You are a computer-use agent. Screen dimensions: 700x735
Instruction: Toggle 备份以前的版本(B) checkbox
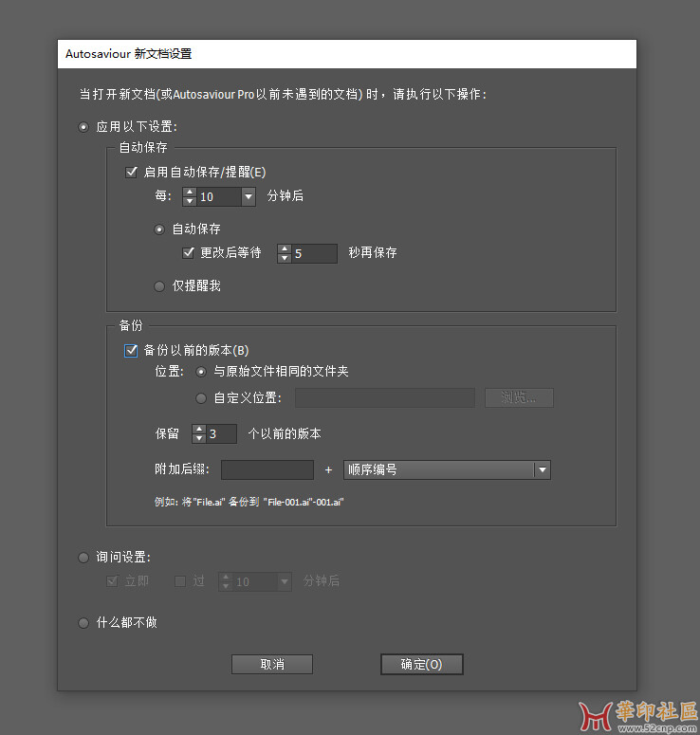[131, 350]
